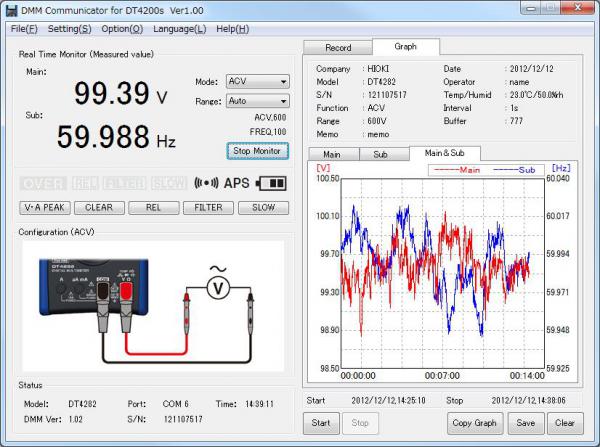Image resolution: width=600 pixels, height=447 pixels.
Task: Open the Setting menu
Action: pos(69,29)
